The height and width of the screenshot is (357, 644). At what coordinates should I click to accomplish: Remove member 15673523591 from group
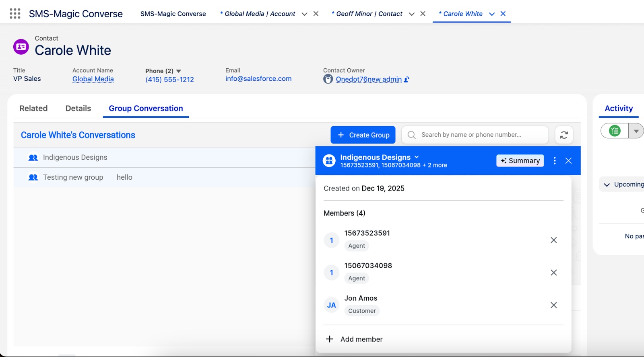[554, 240]
